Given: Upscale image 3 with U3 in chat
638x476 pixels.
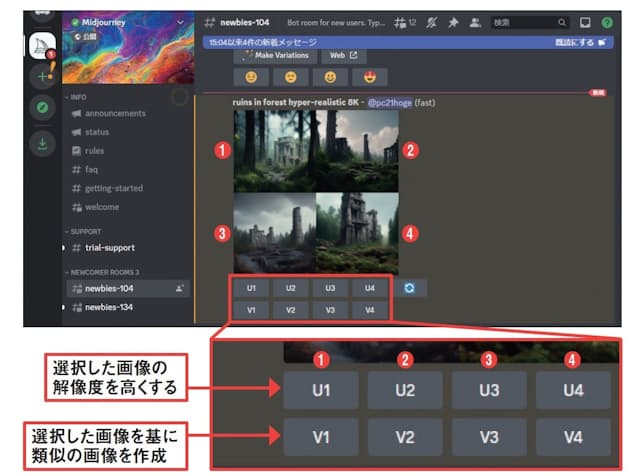Looking at the screenshot, I should click(x=330, y=288).
